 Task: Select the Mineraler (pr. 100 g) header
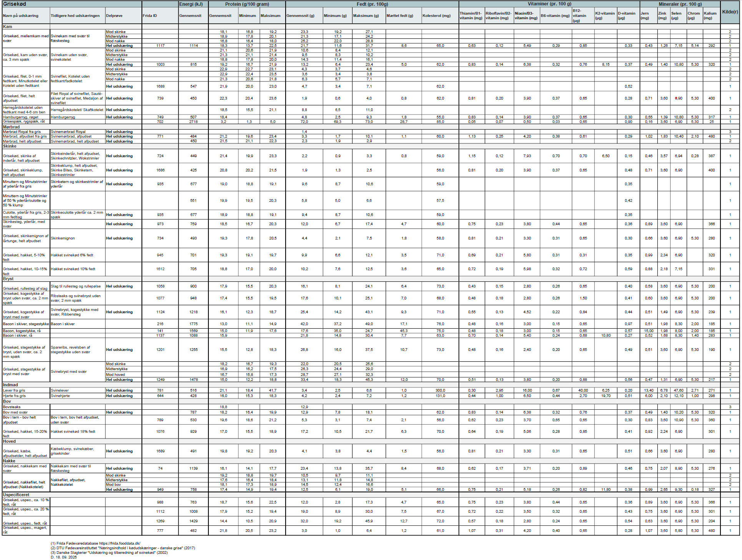click(680, 4)
